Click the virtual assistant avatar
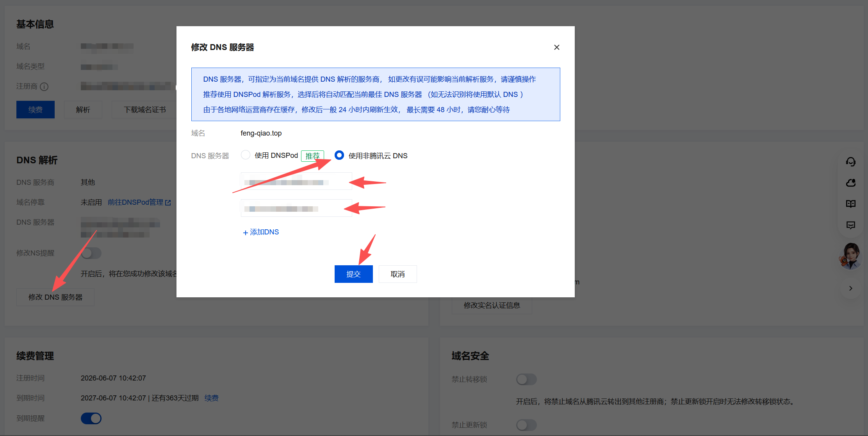The width and height of the screenshot is (868, 436). tap(851, 256)
